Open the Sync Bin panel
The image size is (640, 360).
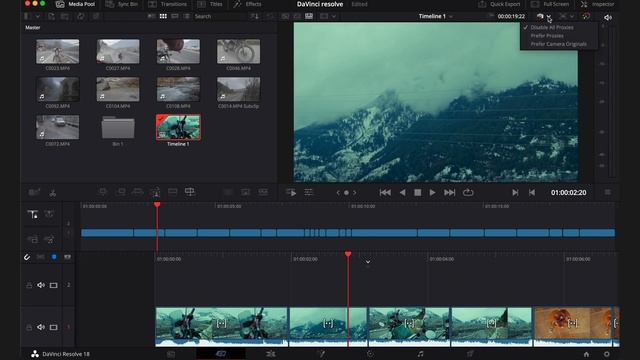122,4
